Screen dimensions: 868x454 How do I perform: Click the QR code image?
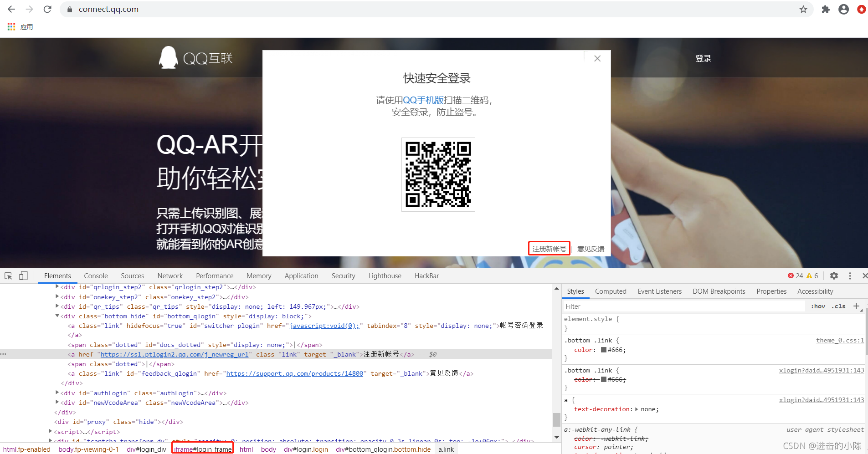[438, 174]
